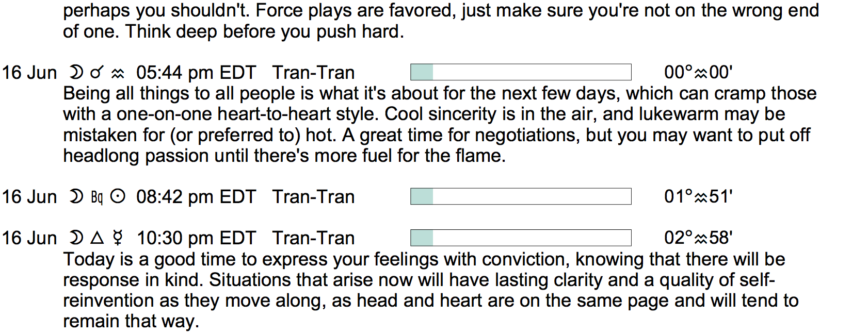Click the 02° Aquarius 58' position value

pos(698,238)
